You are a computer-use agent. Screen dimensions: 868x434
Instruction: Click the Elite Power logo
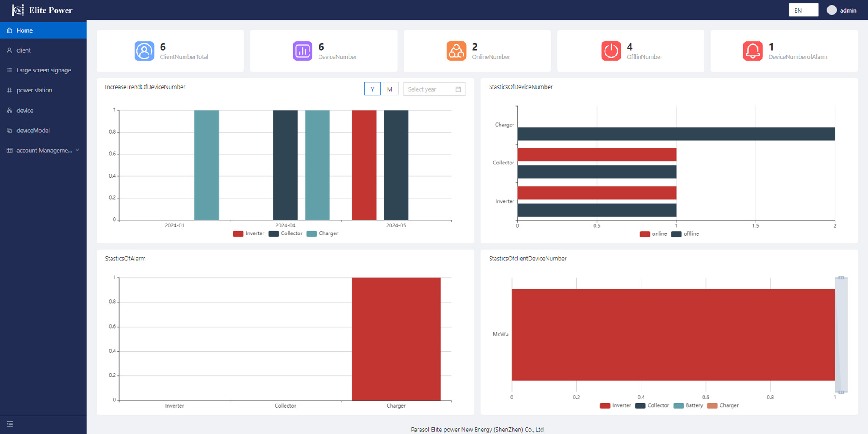click(x=18, y=10)
